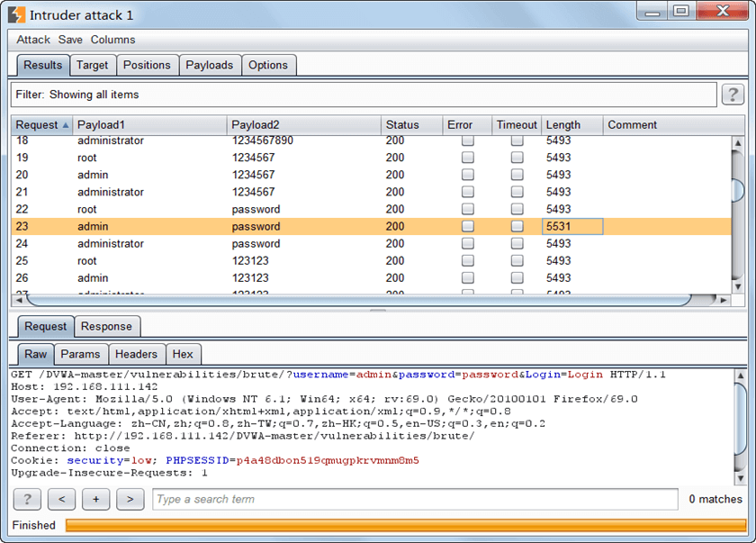Screen dimensions: 756x543
Task: Select the Params view tab
Action: click(80, 354)
